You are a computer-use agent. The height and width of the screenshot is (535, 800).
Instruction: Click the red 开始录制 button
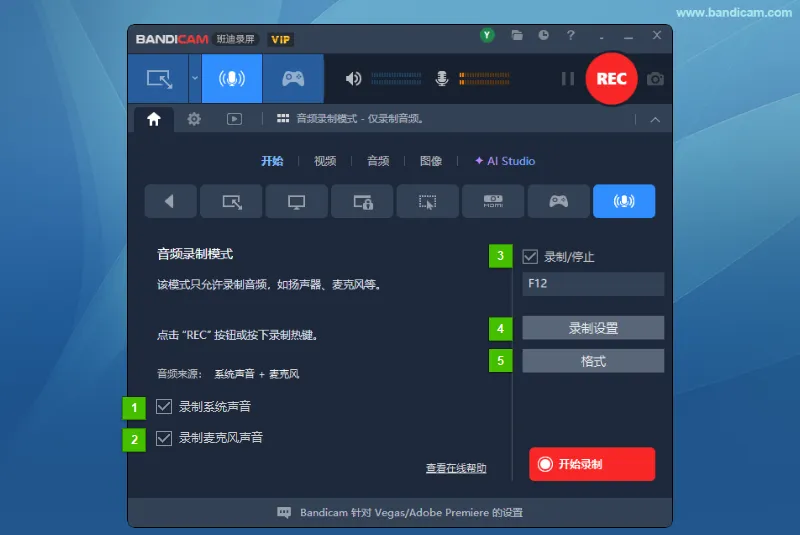tap(592, 464)
